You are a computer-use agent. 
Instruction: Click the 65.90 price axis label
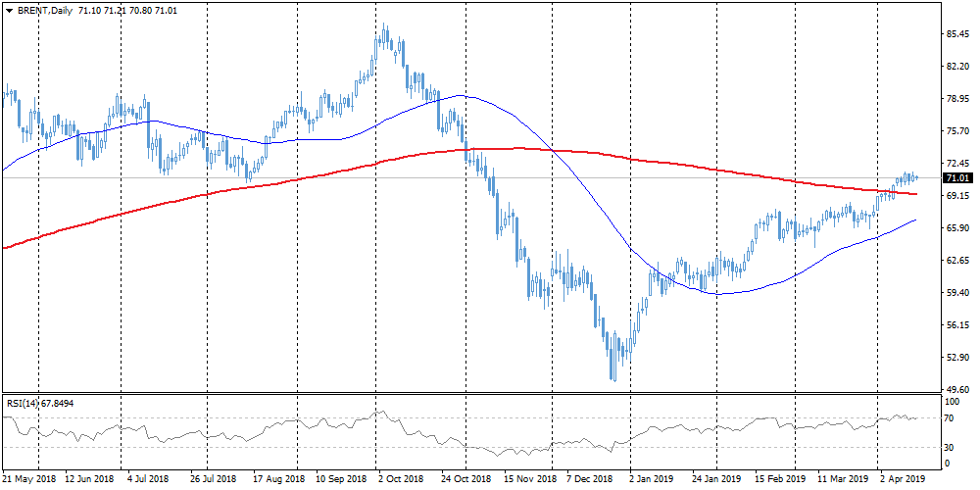(957, 228)
